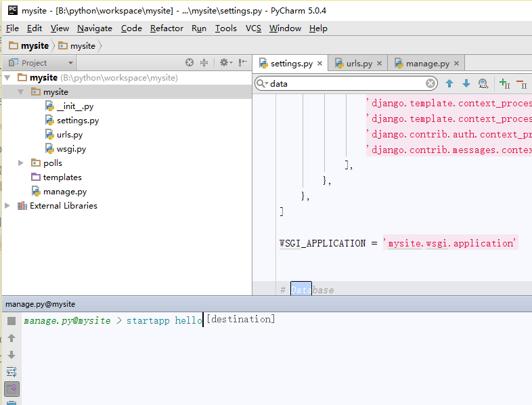Collapse the root mysite project node
This screenshot has width=532, height=405.
click(7, 78)
